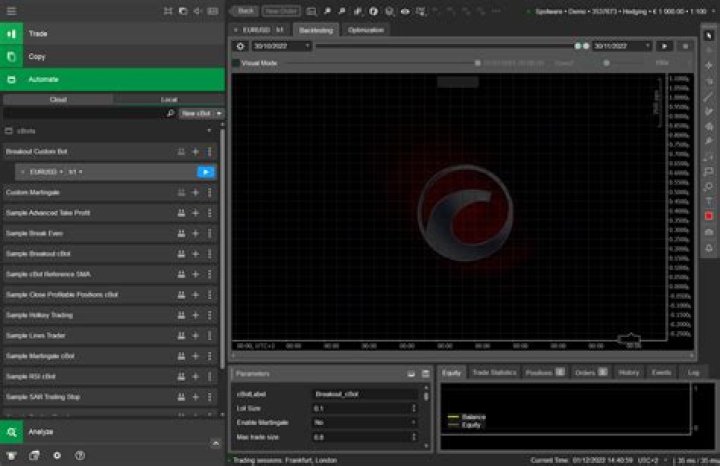Select the cursor tool in right toolbar
This screenshot has width=720, height=466.
(x=709, y=36)
